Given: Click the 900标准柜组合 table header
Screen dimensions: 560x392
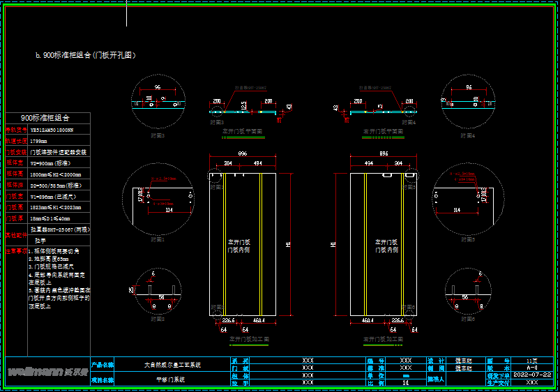Looking at the screenshot, I should pos(45,118).
